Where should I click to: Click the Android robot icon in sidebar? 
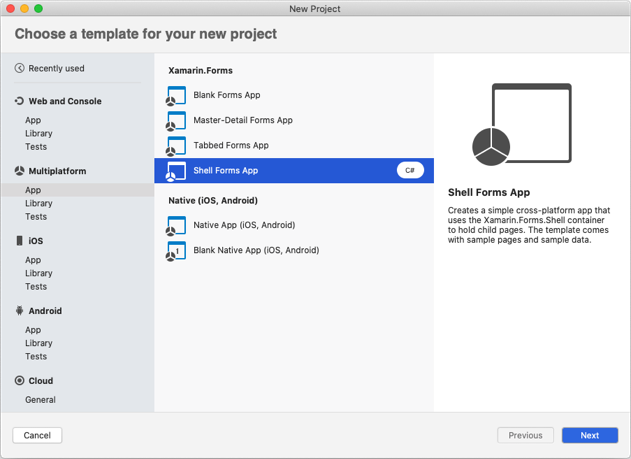19,311
